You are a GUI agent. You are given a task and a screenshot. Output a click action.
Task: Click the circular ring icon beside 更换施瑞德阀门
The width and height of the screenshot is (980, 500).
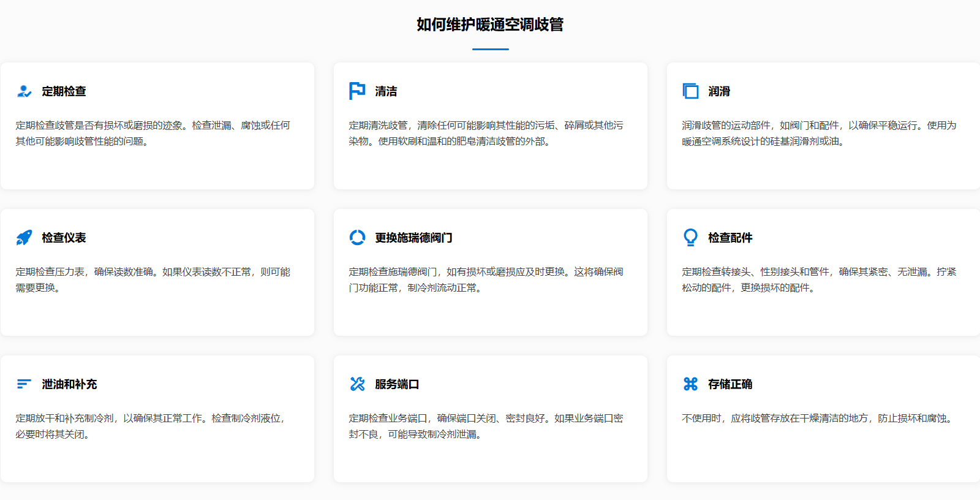pos(357,237)
